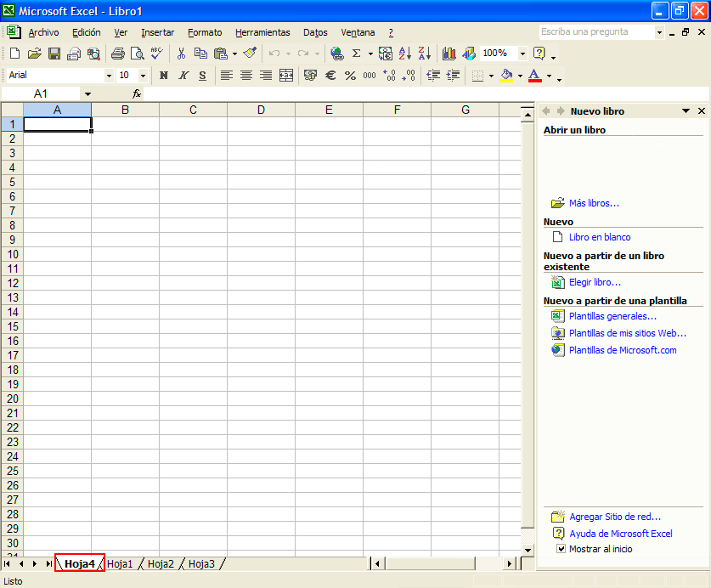Toggle italic formatting (K)

pos(183,76)
